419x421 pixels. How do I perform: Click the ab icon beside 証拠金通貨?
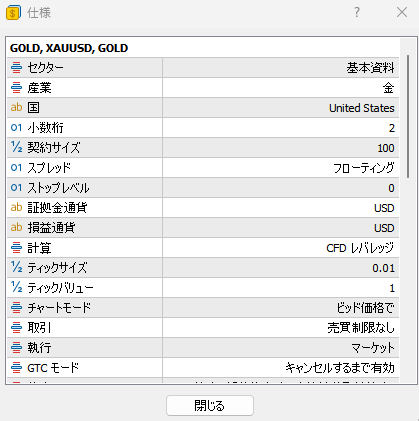pyautogui.click(x=16, y=208)
